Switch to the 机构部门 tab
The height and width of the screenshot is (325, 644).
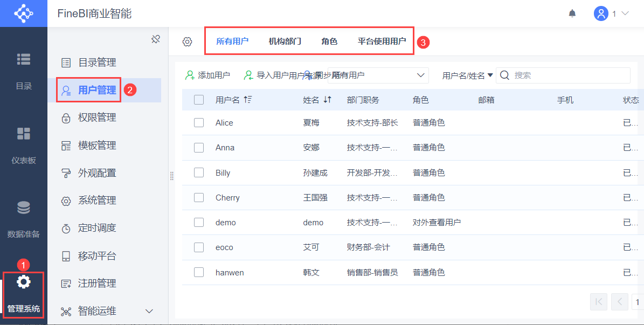pos(285,42)
